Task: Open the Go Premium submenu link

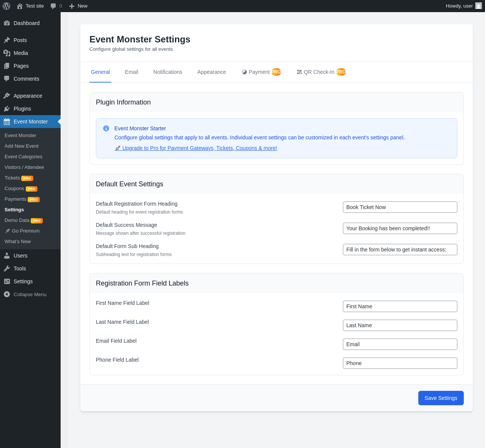Action: click(25, 231)
